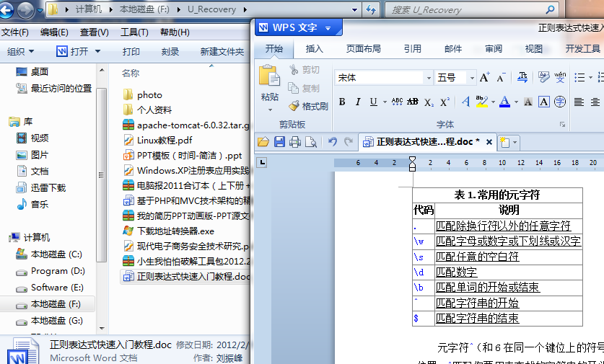This screenshot has height=364, width=604.
Task: Click the new document tab icon
Action: coord(504,143)
